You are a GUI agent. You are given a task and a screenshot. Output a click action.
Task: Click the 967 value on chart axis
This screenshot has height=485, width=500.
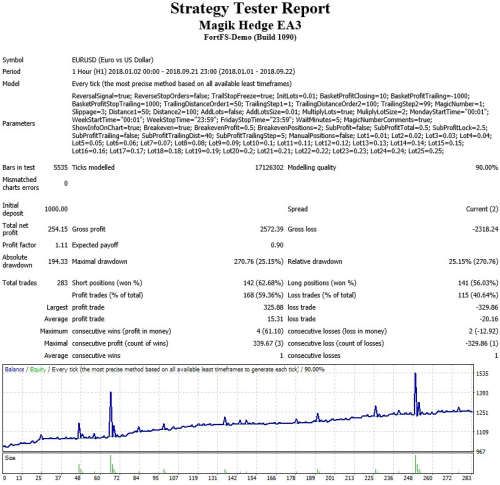click(x=481, y=452)
